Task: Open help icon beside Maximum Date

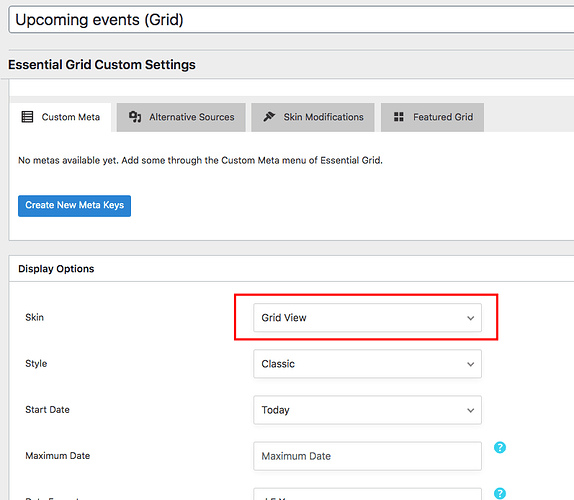Action: pyautogui.click(x=500, y=447)
